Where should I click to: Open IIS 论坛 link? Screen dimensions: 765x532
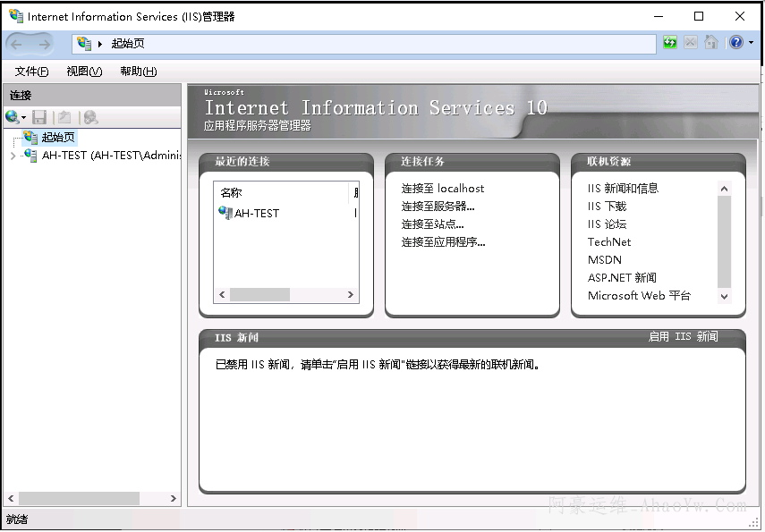click(x=607, y=224)
